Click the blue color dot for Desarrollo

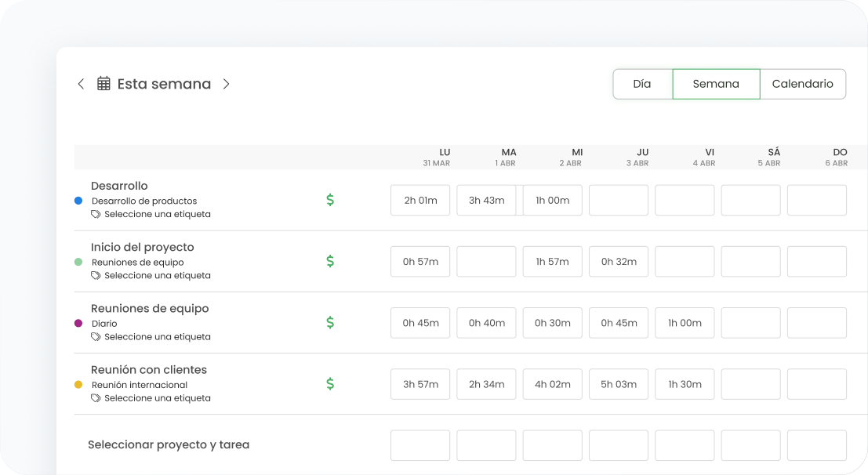tap(78, 201)
